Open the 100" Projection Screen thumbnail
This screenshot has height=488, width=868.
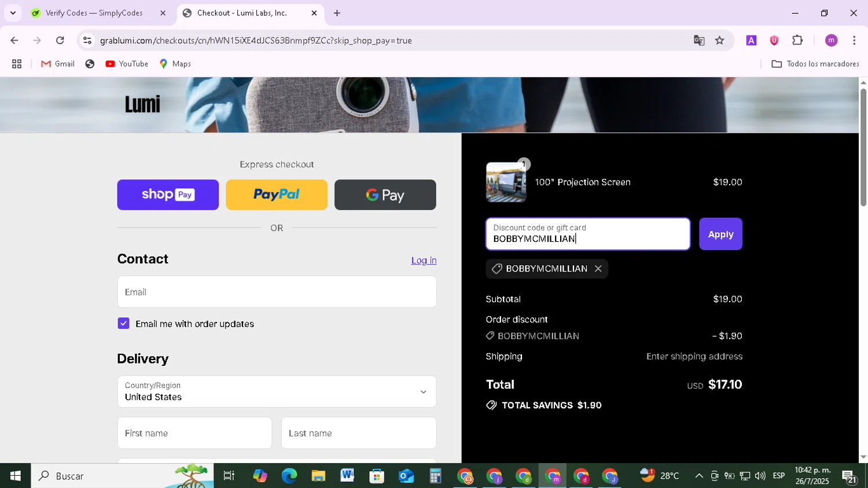coord(506,182)
